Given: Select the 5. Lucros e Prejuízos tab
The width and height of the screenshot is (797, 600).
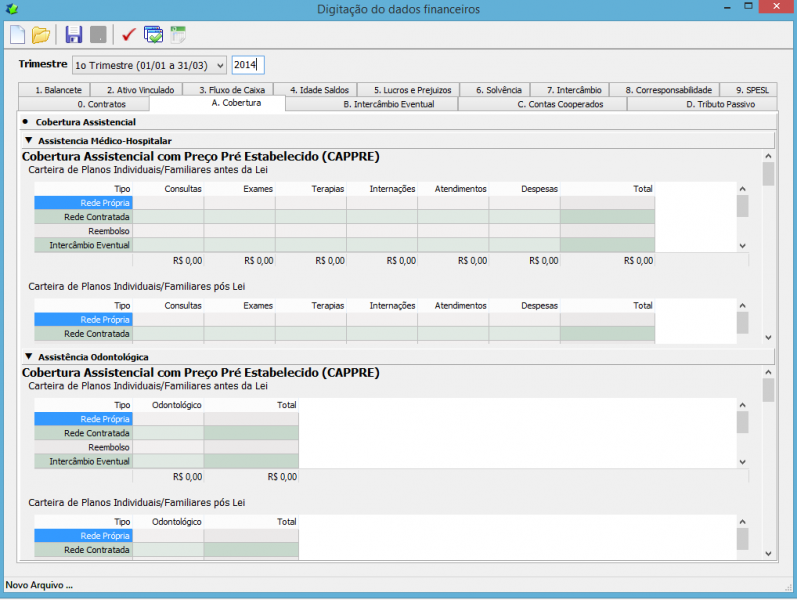Looking at the screenshot, I should tap(408, 89).
